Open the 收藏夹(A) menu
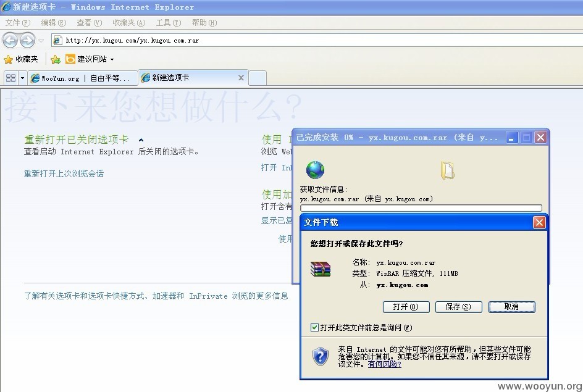583x392 pixels. point(129,23)
